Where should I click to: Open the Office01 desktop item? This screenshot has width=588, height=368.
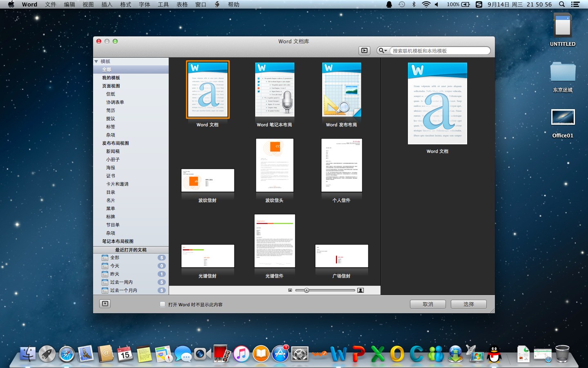click(x=563, y=123)
